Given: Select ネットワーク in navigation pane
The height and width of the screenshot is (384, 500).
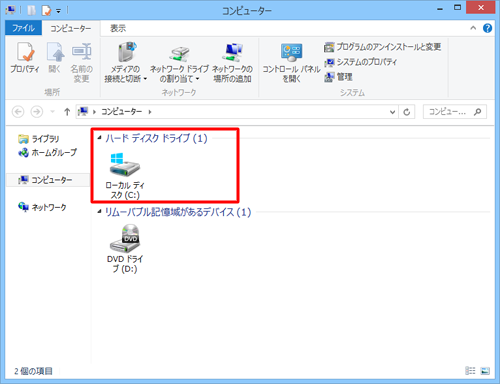Looking at the screenshot, I should pyautogui.click(x=42, y=207).
